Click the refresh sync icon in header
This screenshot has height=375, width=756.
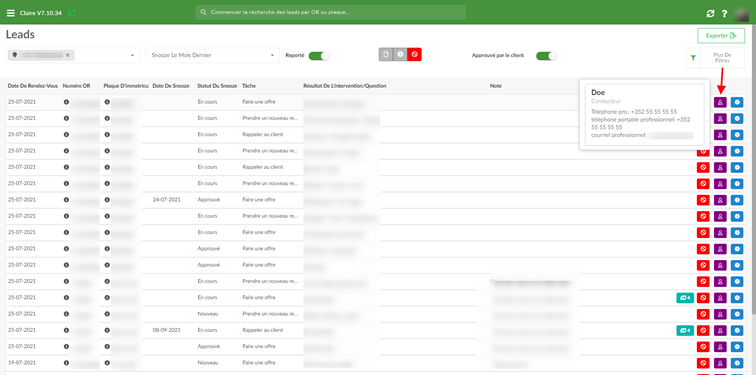pyautogui.click(x=710, y=13)
